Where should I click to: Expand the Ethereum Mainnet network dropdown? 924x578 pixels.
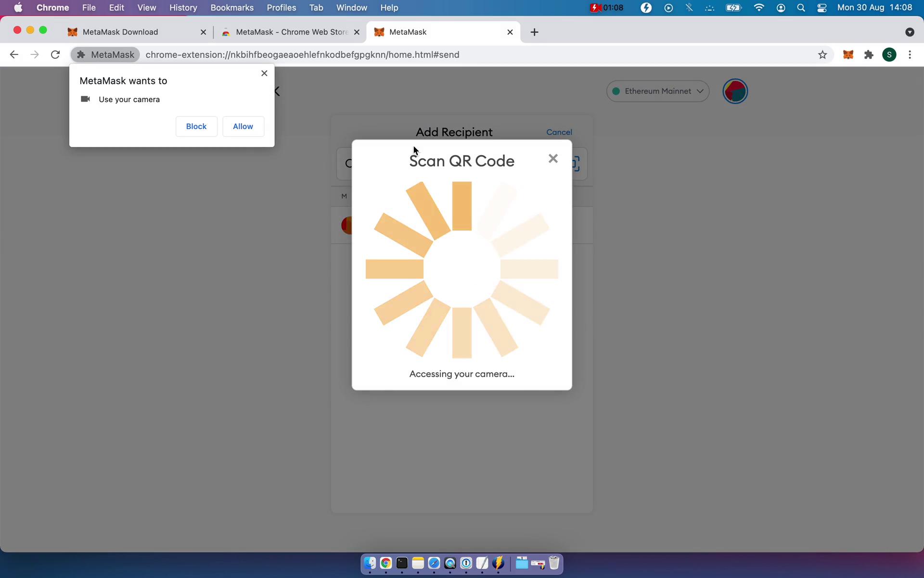(658, 91)
